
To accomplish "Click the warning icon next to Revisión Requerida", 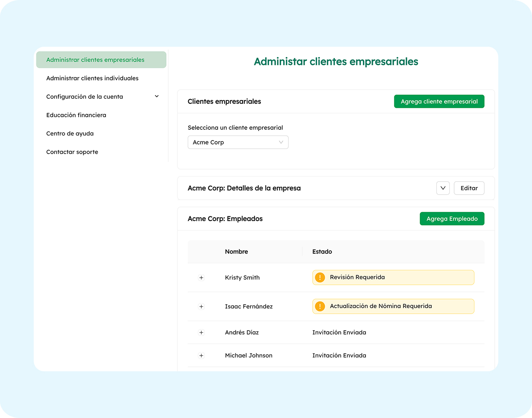I will click(x=320, y=277).
